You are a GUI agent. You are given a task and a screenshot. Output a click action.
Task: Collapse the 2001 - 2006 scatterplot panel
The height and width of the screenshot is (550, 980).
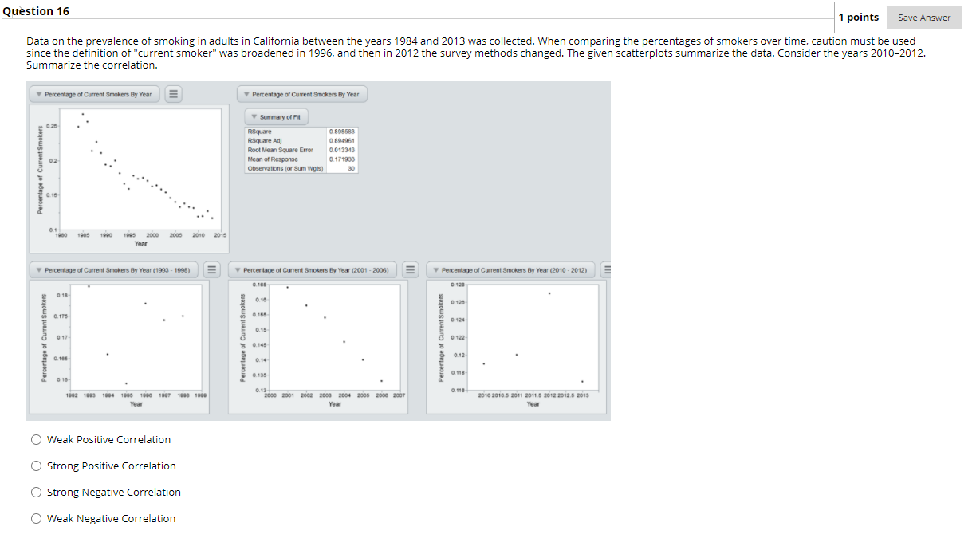(x=237, y=270)
